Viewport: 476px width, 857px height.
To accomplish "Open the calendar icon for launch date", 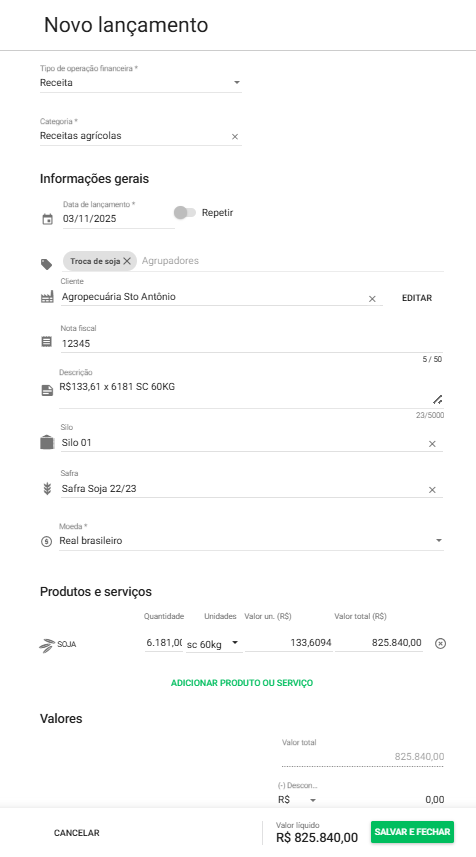I will pos(48,219).
